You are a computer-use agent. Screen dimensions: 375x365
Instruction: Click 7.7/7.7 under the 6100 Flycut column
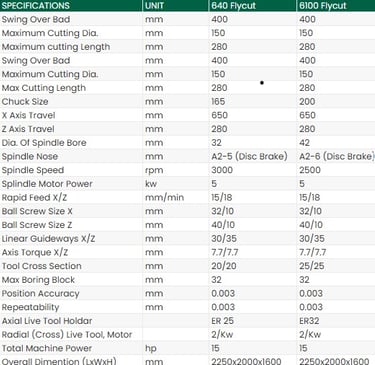tap(312, 252)
